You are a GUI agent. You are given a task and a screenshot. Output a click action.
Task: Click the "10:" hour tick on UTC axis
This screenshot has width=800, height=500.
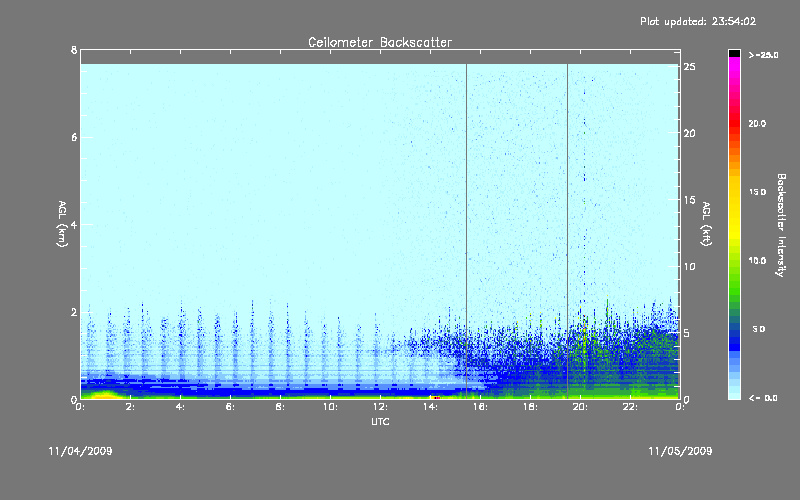pos(330,407)
